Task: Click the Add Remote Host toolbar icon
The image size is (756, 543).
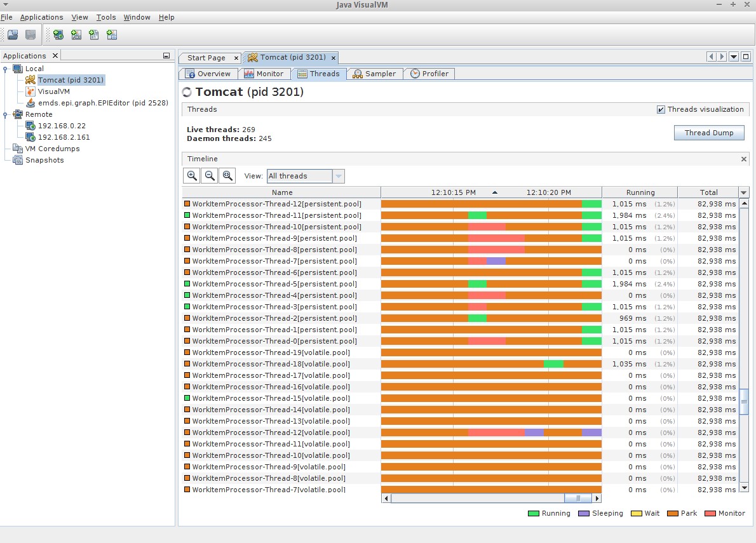Action: tap(58, 35)
